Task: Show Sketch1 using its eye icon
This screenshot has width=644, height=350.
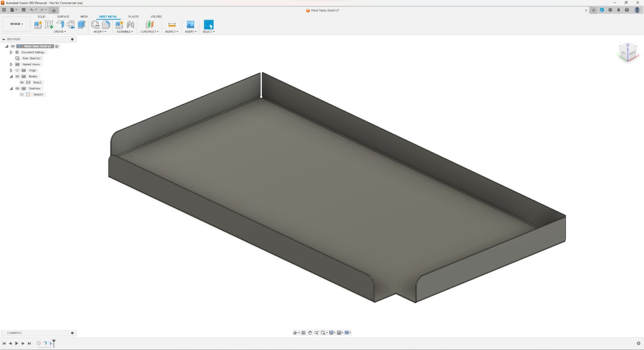Action: click(22, 95)
